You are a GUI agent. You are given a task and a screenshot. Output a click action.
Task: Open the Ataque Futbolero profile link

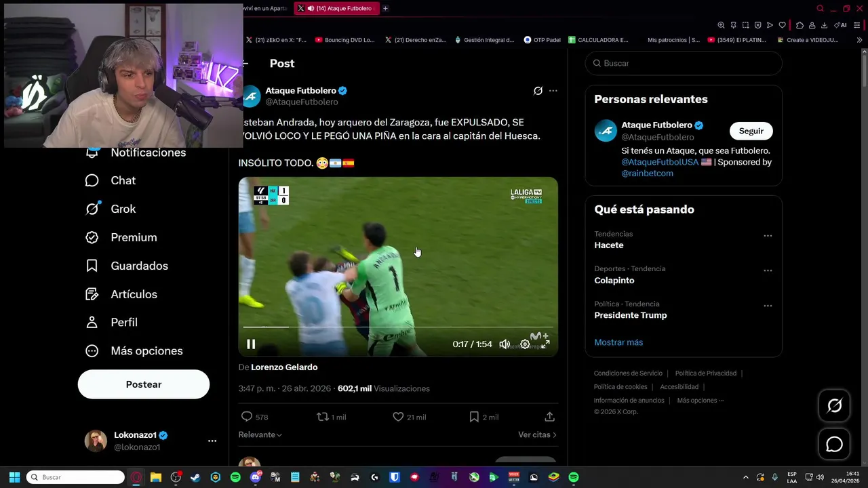[x=300, y=90]
